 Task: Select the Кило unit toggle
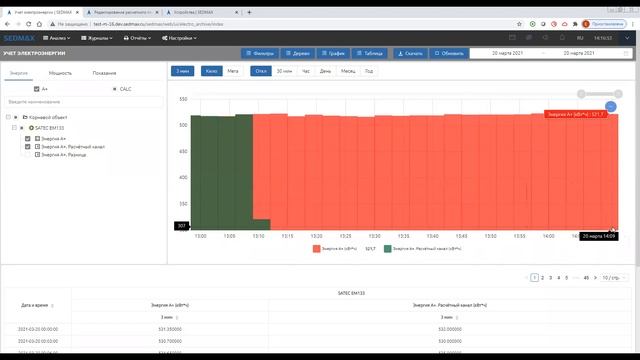click(211, 71)
